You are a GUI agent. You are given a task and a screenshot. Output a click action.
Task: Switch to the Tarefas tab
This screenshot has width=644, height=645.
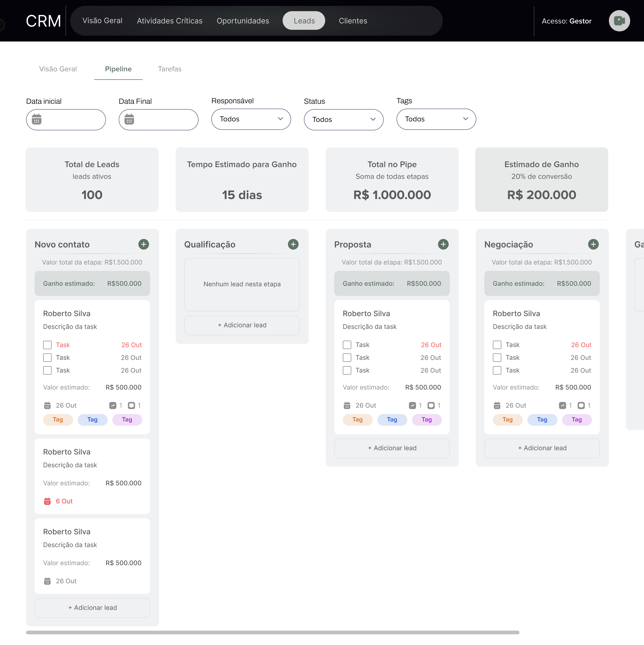coord(170,69)
